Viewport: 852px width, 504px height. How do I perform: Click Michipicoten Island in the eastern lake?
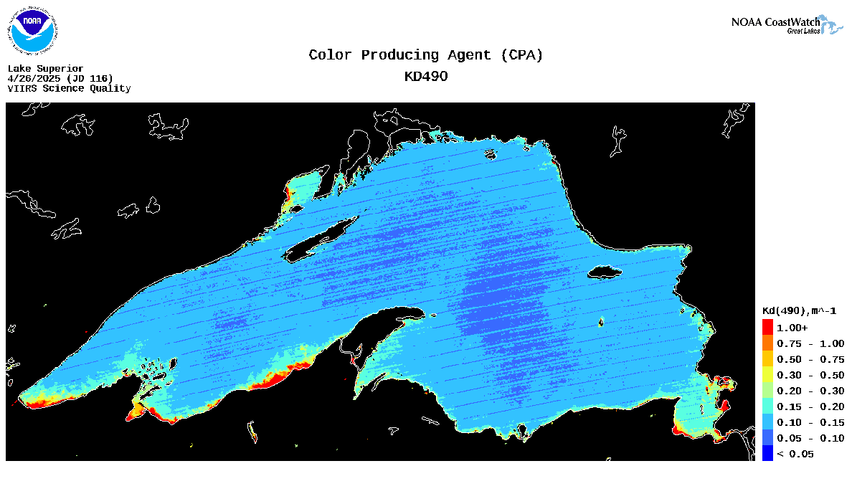pos(605,272)
